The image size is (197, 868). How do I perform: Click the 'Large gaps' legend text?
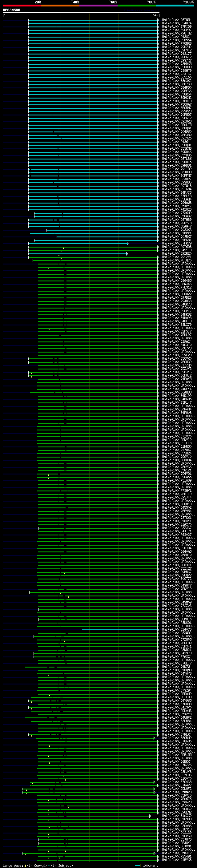pyautogui.click(x=13, y=865)
